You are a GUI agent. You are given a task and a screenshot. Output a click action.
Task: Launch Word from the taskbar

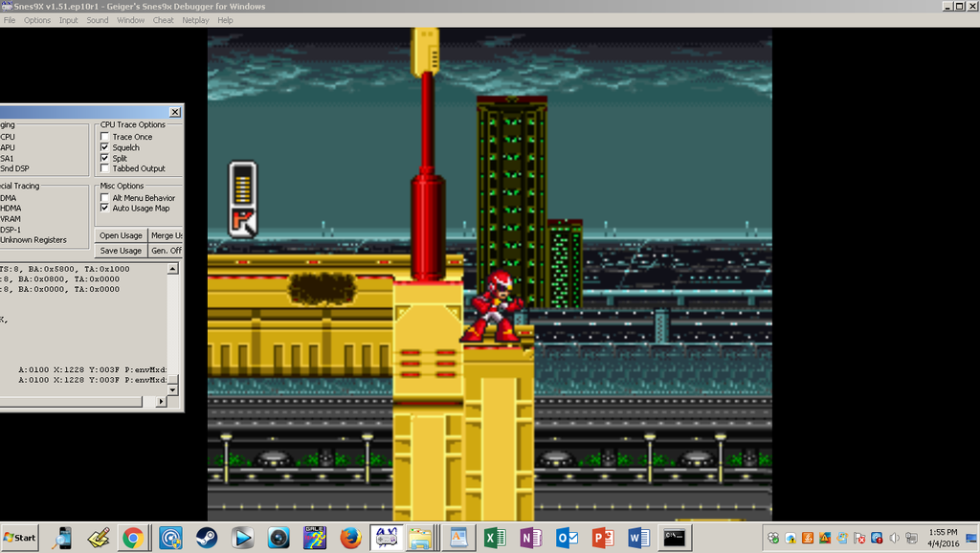(638, 538)
